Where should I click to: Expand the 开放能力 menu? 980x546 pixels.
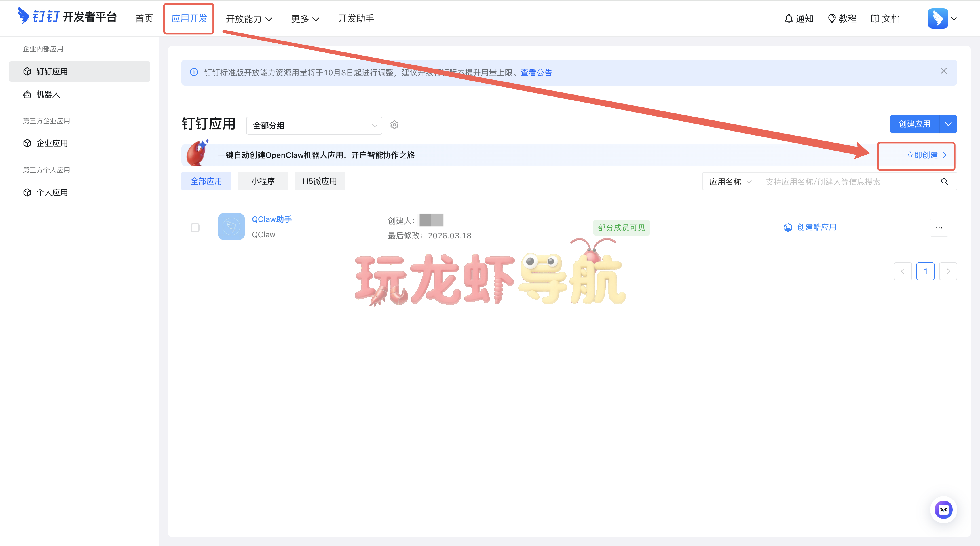point(249,19)
